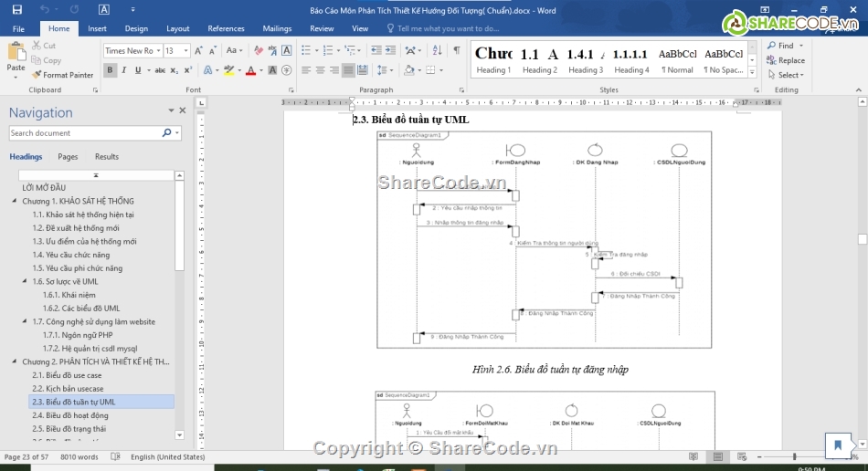Screen dimensions: 868x471
Task: Toggle Bold formatting
Action: click(x=110, y=70)
